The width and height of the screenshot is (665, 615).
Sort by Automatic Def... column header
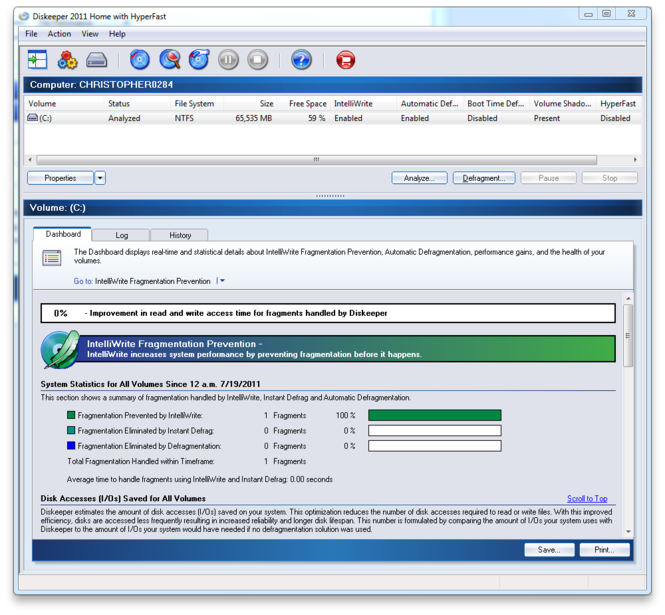(430, 103)
